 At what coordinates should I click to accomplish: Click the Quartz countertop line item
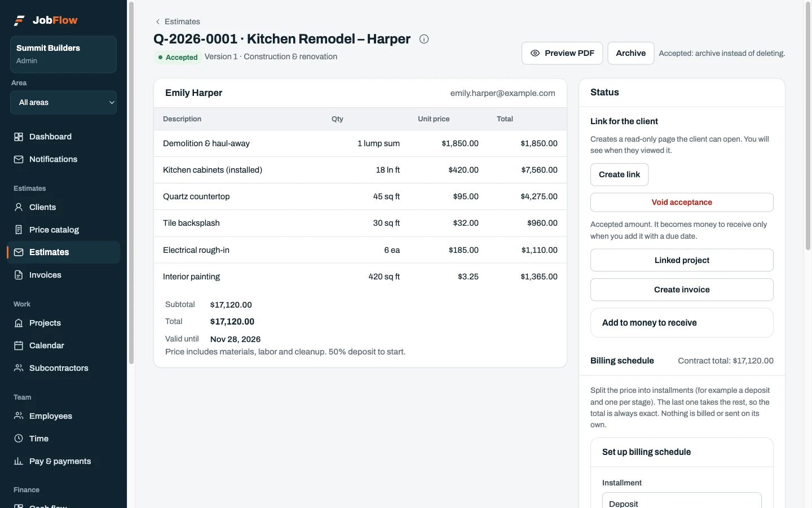pyautogui.click(x=360, y=196)
